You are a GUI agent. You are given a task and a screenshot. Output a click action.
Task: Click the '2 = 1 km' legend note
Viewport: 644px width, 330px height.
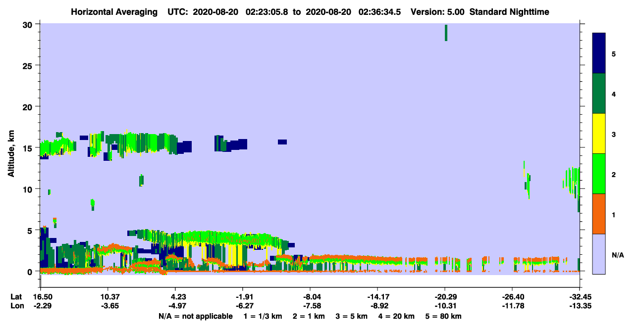310,316
